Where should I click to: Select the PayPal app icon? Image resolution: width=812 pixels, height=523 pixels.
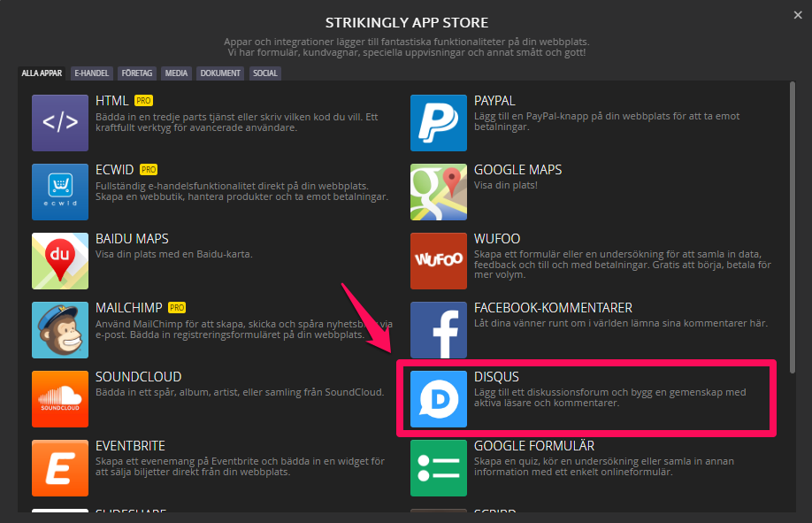(x=439, y=123)
